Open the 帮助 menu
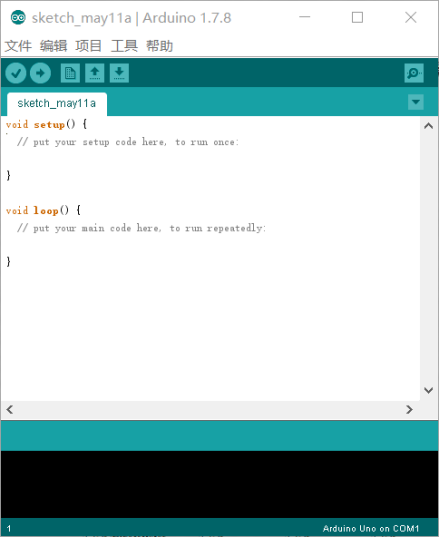Viewport: 439px width, 537px height. 160,46
